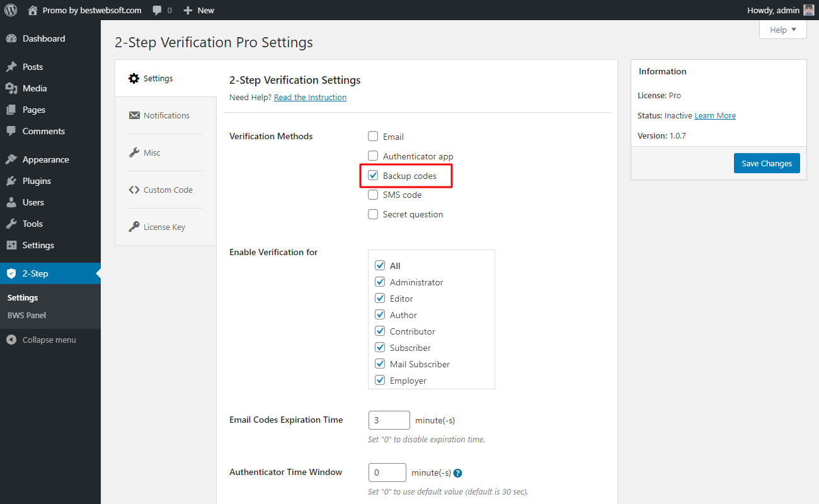Click the Settings sliders icon in sidebar
819x504 pixels.
tap(11, 245)
